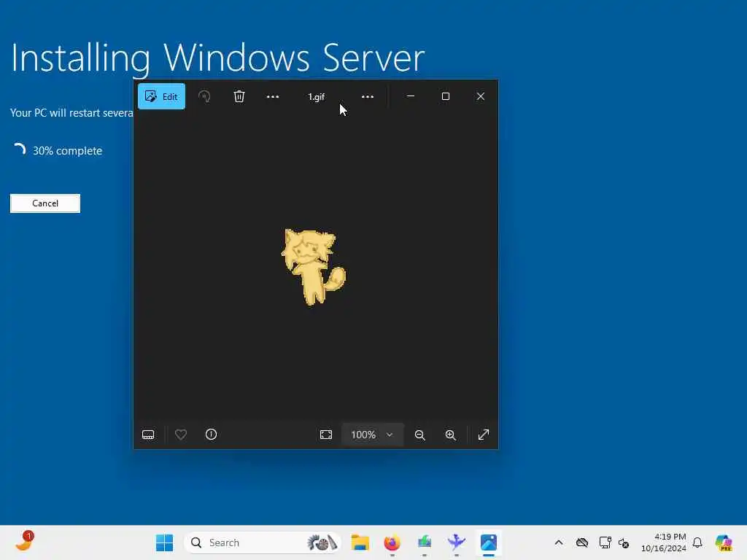Open the widgets icon with the notification badge
This screenshot has height=560, width=747.
pos(24,542)
